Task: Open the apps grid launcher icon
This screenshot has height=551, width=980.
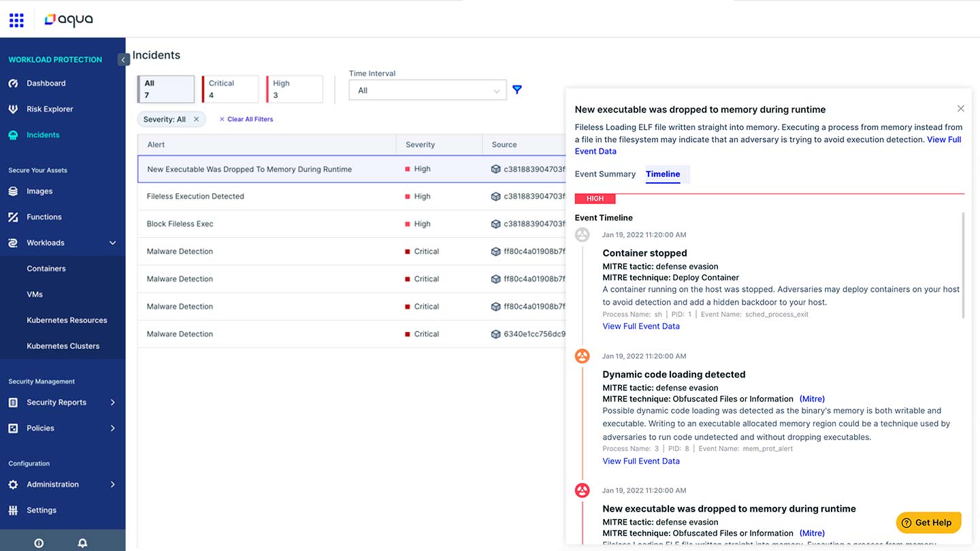Action: 16,20
